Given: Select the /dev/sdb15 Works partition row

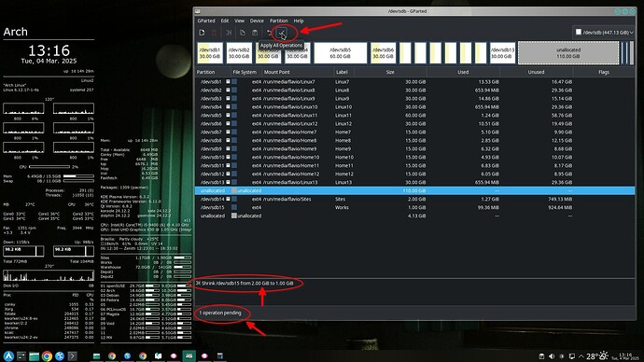Looking at the screenshot, I should click(x=414, y=207).
